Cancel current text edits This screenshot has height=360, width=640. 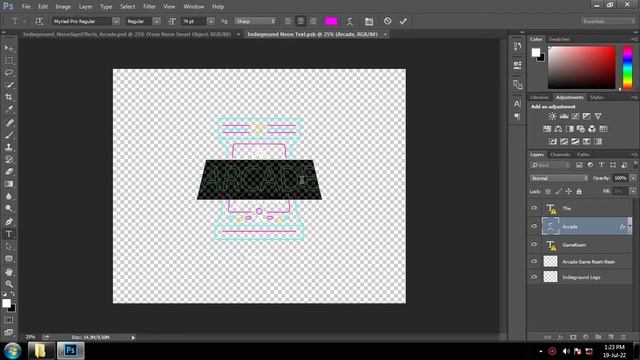[387, 21]
